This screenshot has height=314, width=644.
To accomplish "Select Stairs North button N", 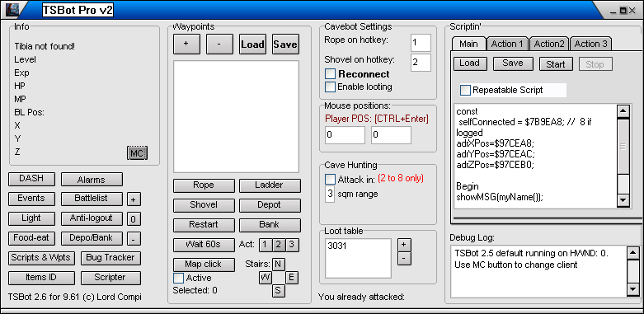I will click(278, 265).
